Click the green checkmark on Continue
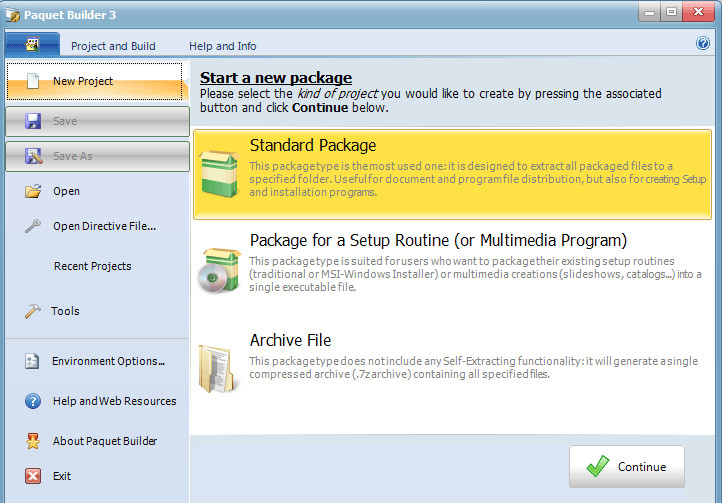Viewport: 722px width, 503px height. 598,466
